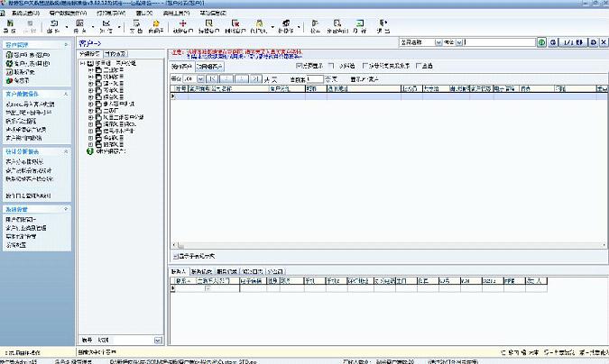Click the search keyword input field

click(500, 42)
